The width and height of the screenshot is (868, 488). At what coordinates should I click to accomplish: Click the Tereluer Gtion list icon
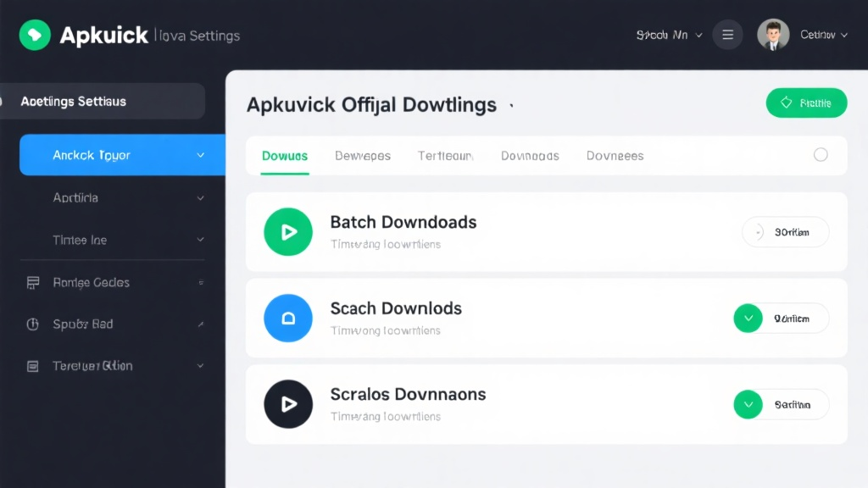[32, 366]
